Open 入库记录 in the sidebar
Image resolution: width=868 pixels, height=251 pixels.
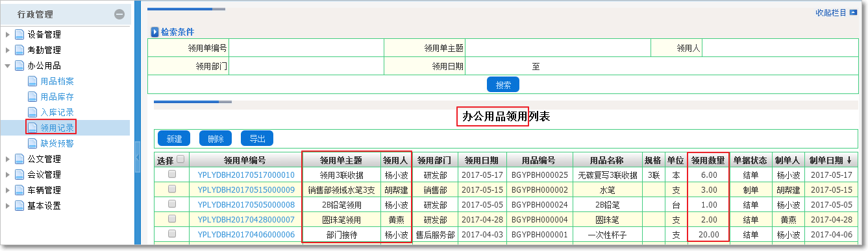point(57,112)
